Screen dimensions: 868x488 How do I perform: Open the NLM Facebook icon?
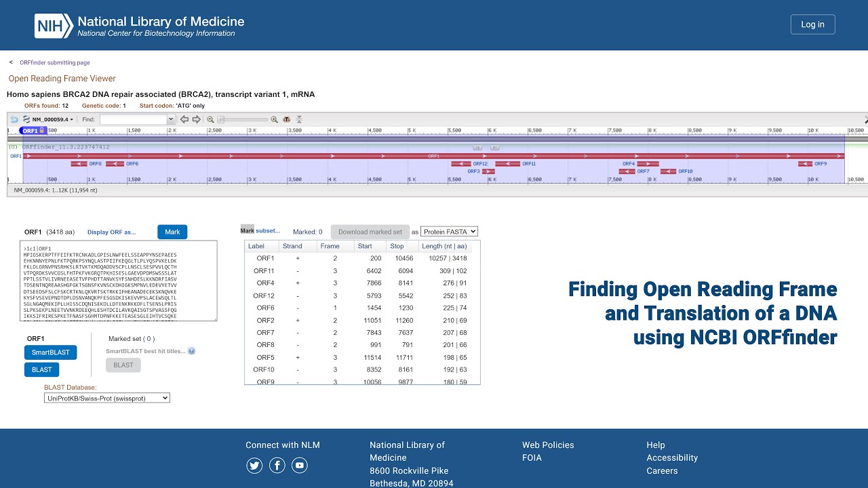(277, 465)
